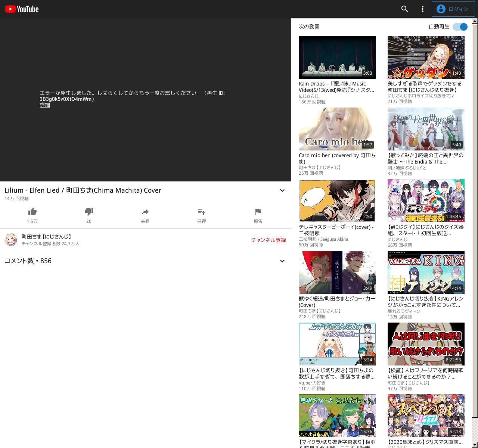Click the Rain Drops 蜜ノ味 video title
Viewport: 478px width, 448px height.
[x=336, y=87]
